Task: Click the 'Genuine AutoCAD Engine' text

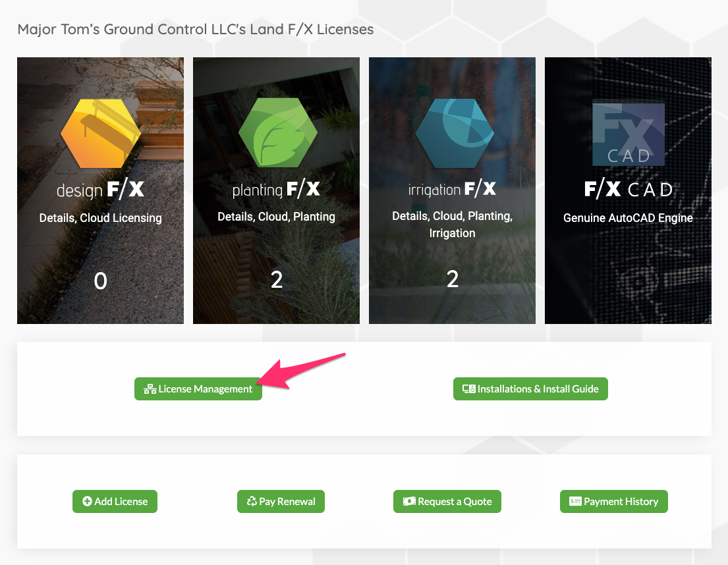Action: point(628,218)
